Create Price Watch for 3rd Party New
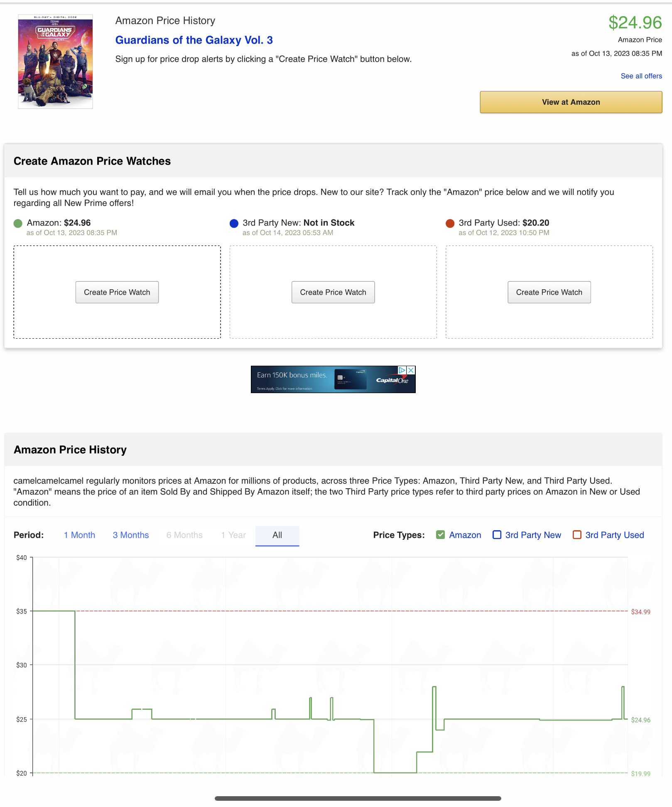The width and height of the screenshot is (672, 807). 333,292
